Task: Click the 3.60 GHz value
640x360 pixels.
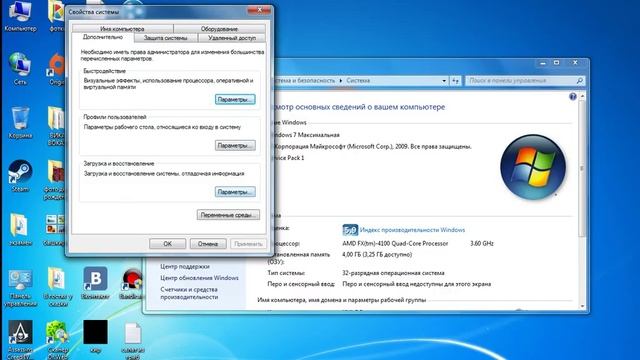Action: tap(482, 243)
